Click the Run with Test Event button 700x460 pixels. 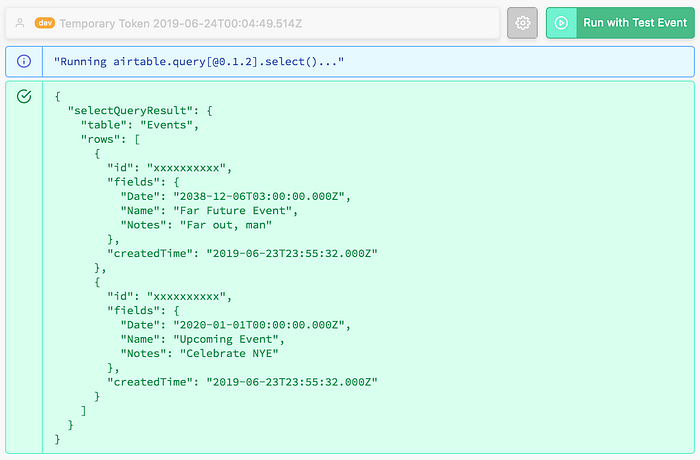click(620, 23)
